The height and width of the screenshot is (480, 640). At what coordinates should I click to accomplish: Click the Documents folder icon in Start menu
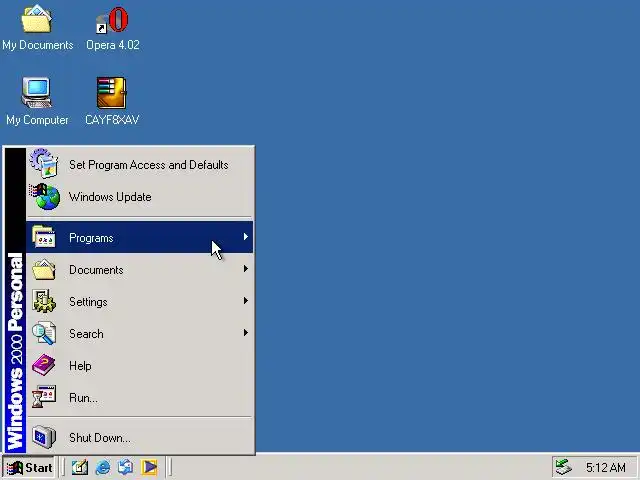[44, 269]
